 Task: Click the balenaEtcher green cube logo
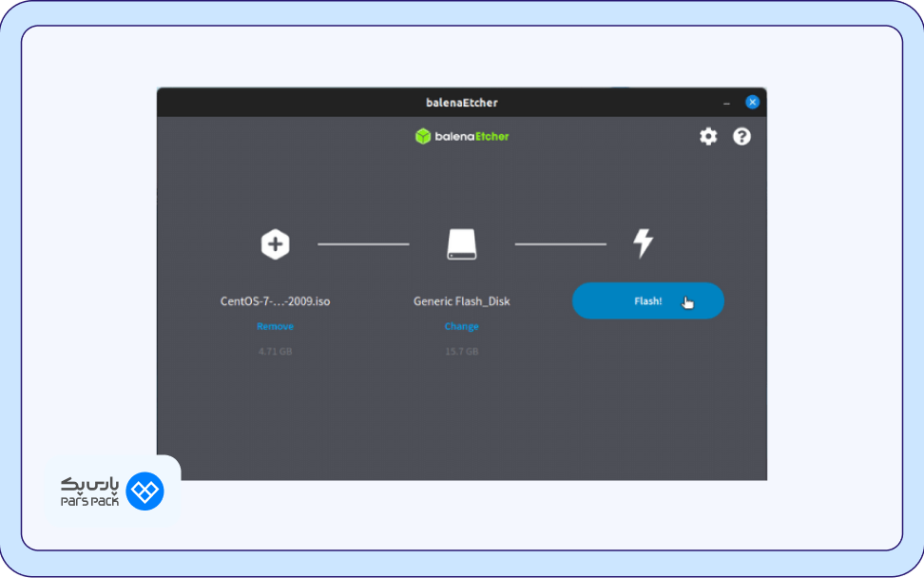point(422,137)
